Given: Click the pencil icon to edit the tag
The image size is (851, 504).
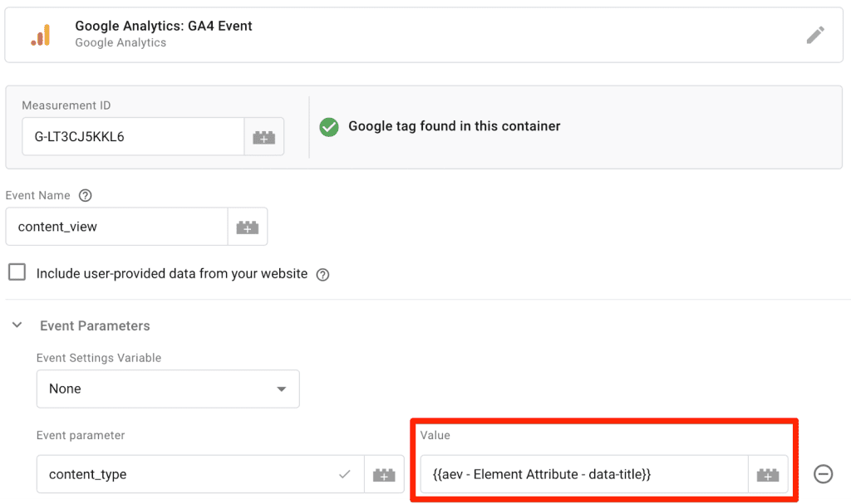Looking at the screenshot, I should [x=815, y=34].
